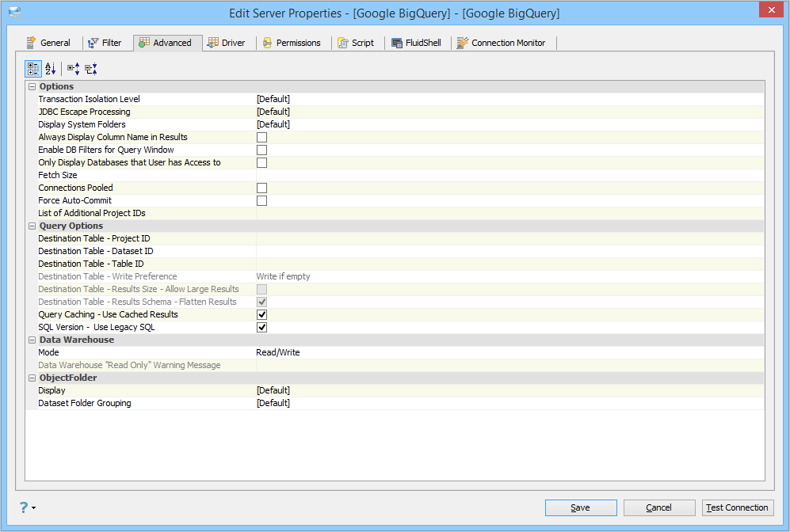Uncheck Query Caching - Use Cached Results

pos(262,314)
